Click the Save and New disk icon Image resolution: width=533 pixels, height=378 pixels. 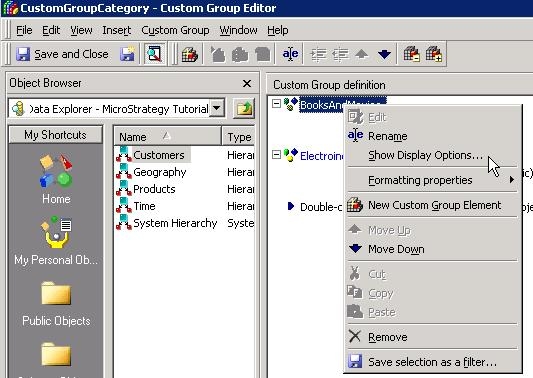click(x=127, y=54)
